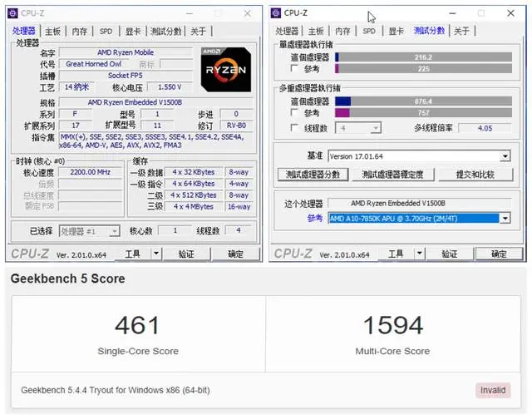
Task: Select 测试分数 tab in right window
Action: click(429, 31)
